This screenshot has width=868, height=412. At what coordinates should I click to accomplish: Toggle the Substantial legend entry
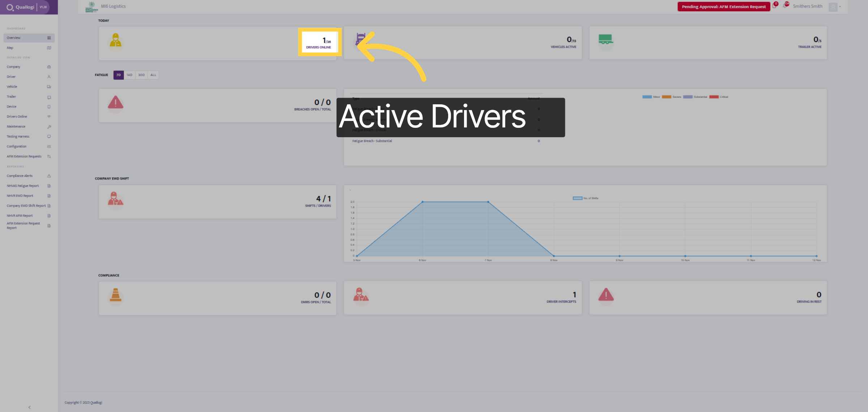click(x=695, y=97)
